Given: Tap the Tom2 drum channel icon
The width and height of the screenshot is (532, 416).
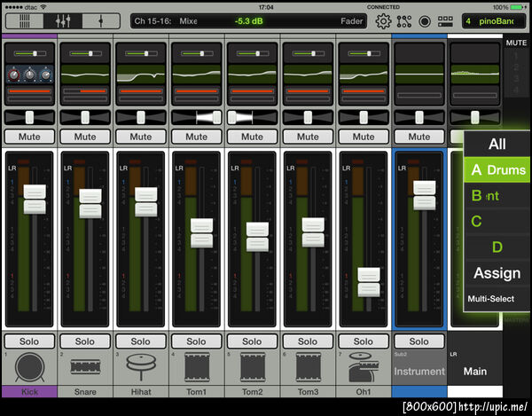Looking at the screenshot, I should (252, 366).
